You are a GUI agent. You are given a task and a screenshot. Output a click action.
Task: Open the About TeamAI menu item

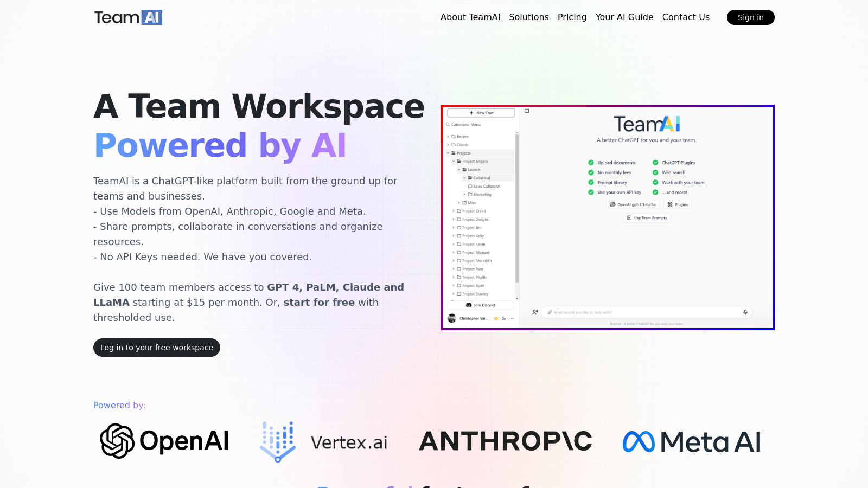click(x=470, y=17)
